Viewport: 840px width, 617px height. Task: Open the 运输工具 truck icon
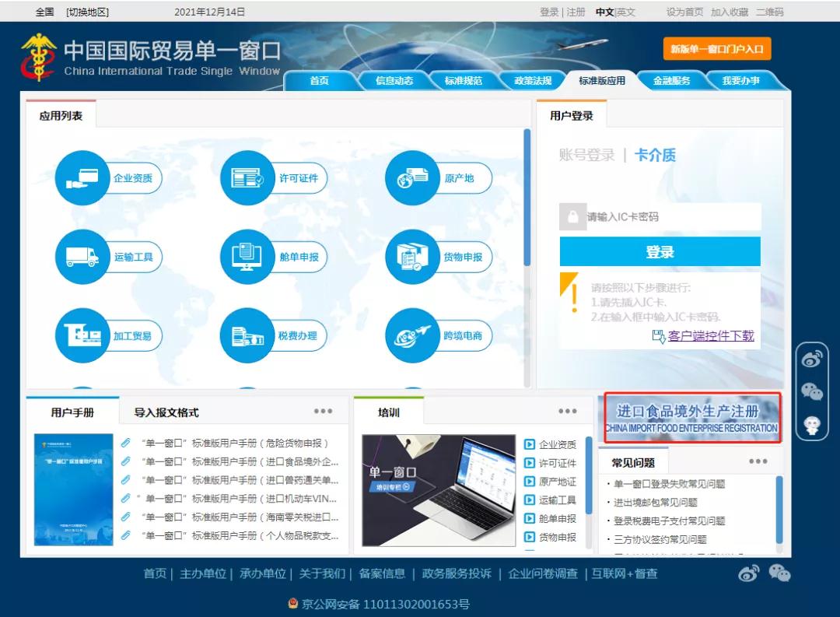tap(82, 257)
